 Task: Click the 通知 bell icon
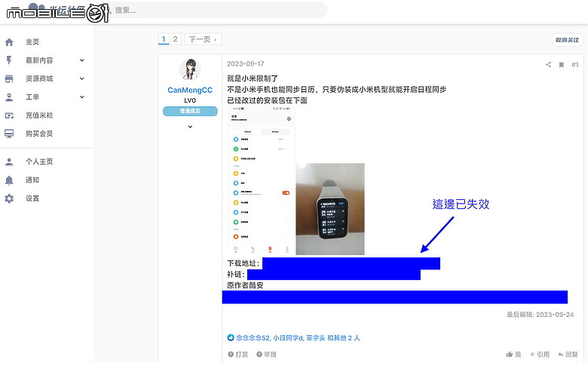9,180
